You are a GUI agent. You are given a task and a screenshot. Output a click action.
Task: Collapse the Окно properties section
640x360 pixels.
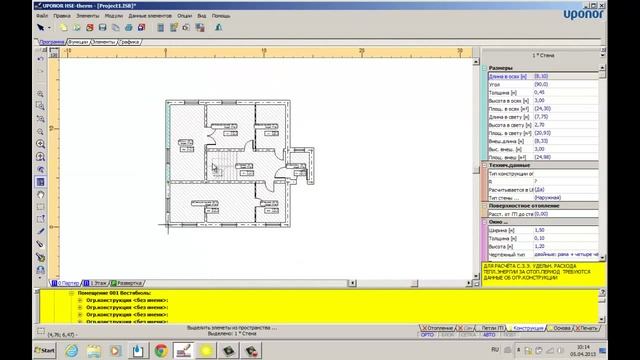tap(484, 222)
